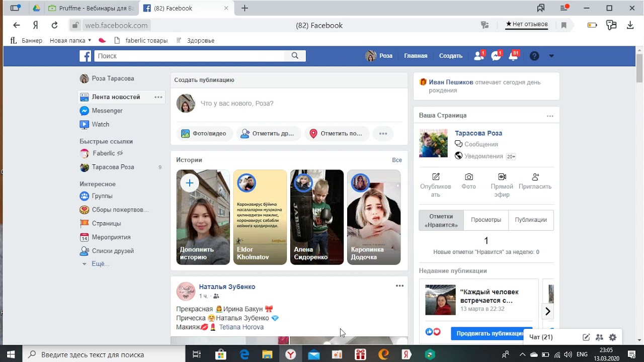
Task: Click ENG language indicator in tray
Action: point(582,355)
